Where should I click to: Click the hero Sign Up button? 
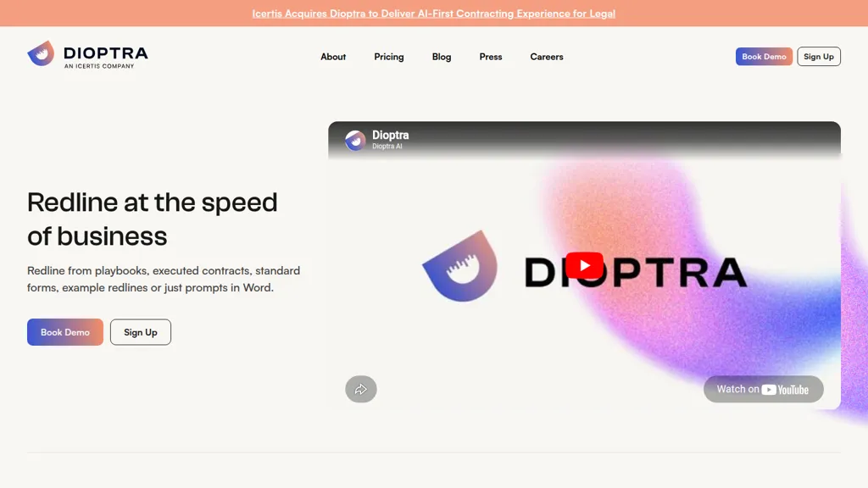(x=141, y=332)
